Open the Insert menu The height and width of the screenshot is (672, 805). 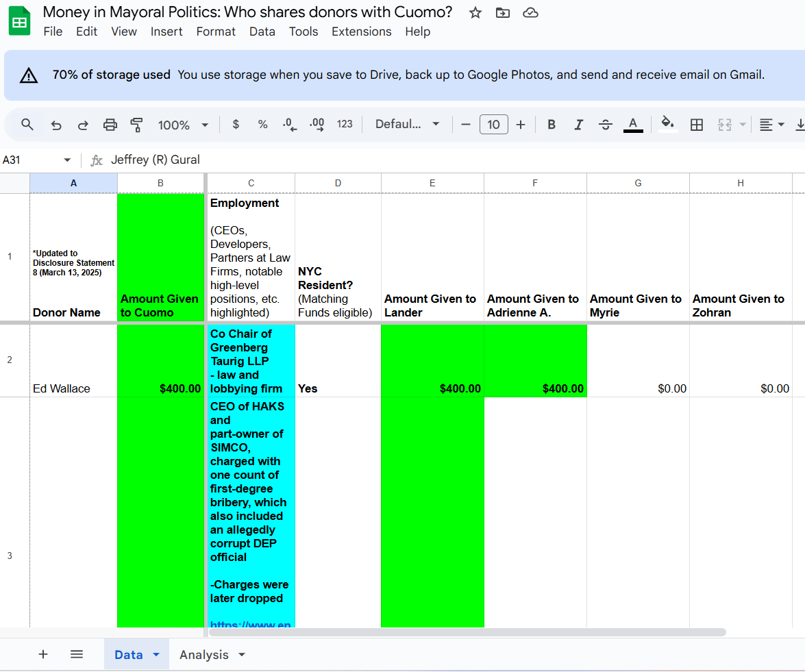pyautogui.click(x=166, y=32)
